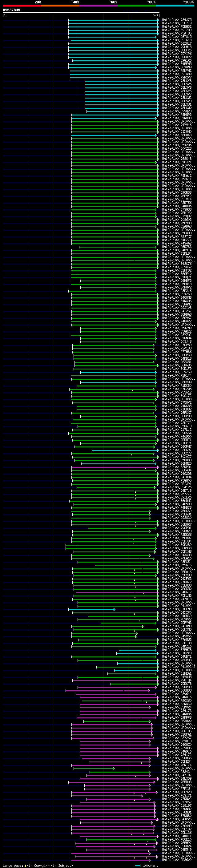
Task: Select label UniRef100_Q57ZZ7
Action: coord(177,494)
